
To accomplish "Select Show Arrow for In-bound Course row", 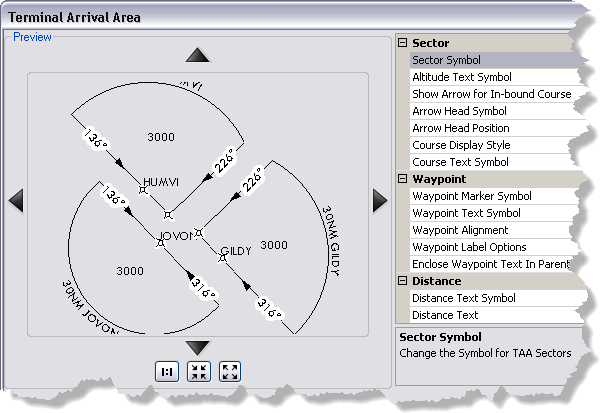I will (x=491, y=94).
